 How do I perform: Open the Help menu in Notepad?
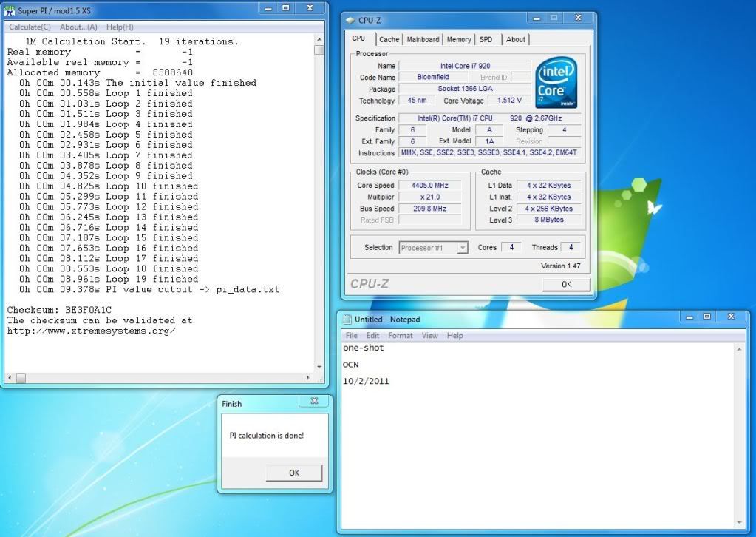454,335
